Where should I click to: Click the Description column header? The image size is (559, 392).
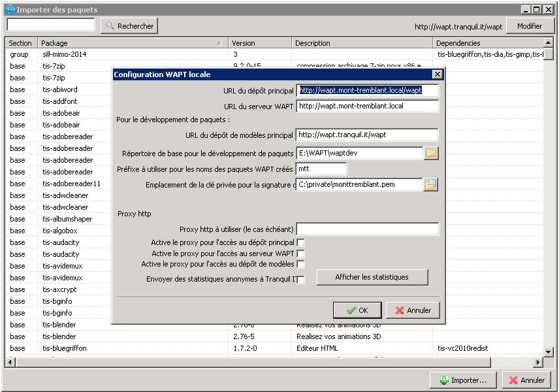click(x=361, y=43)
